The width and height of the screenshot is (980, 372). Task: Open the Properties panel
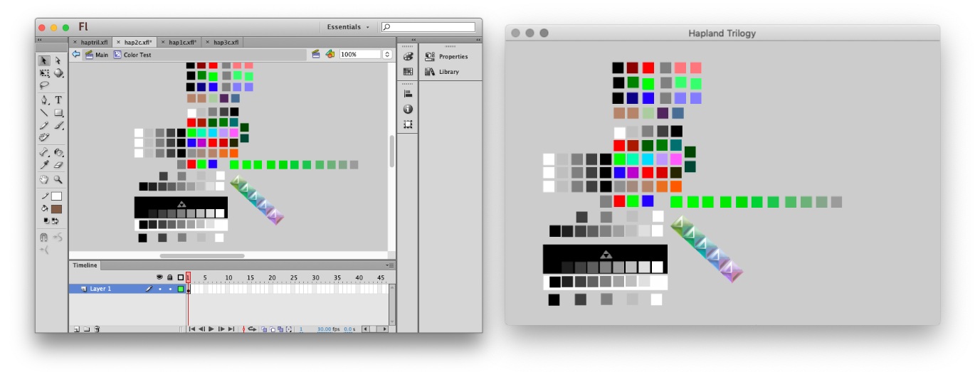click(446, 56)
